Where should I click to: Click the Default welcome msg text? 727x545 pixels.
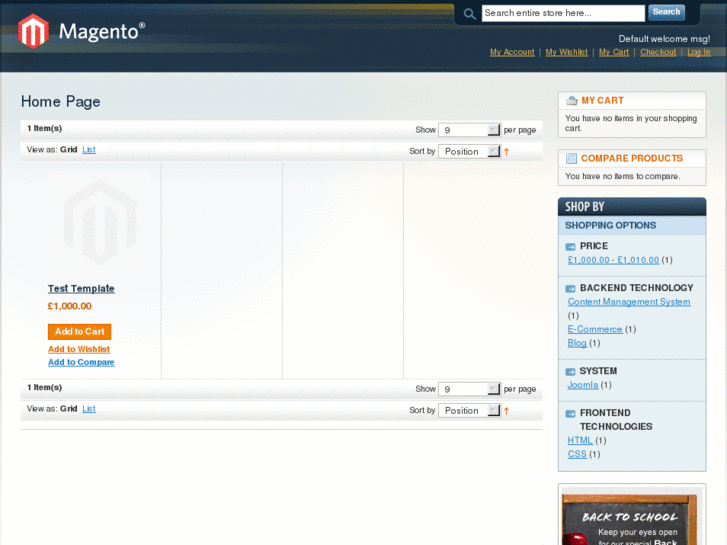pyautogui.click(x=664, y=39)
